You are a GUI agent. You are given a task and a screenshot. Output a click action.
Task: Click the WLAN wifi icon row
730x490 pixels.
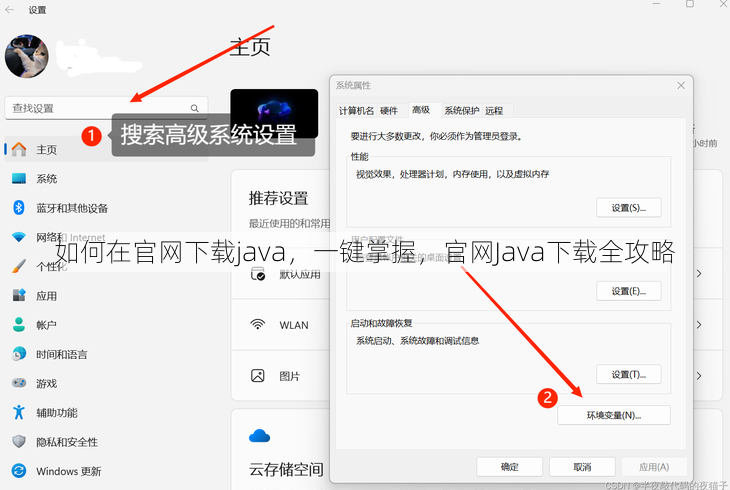tap(258, 324)
